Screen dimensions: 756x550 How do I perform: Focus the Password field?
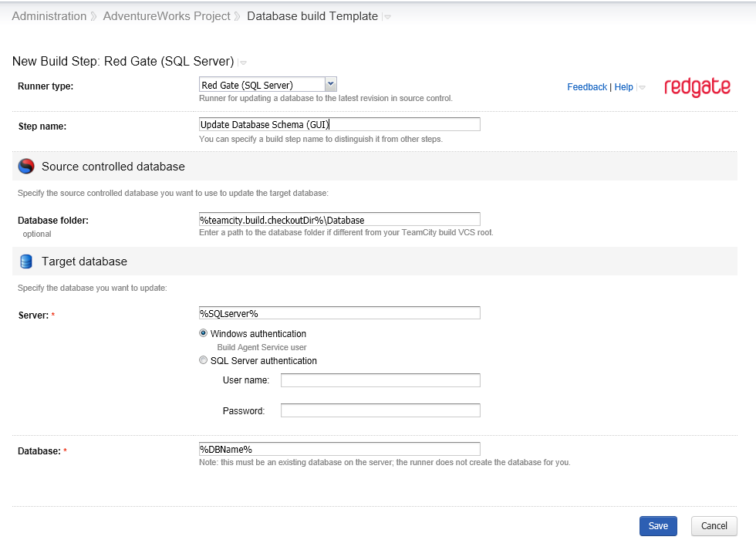pyautogui.click(x=380, y=410)
